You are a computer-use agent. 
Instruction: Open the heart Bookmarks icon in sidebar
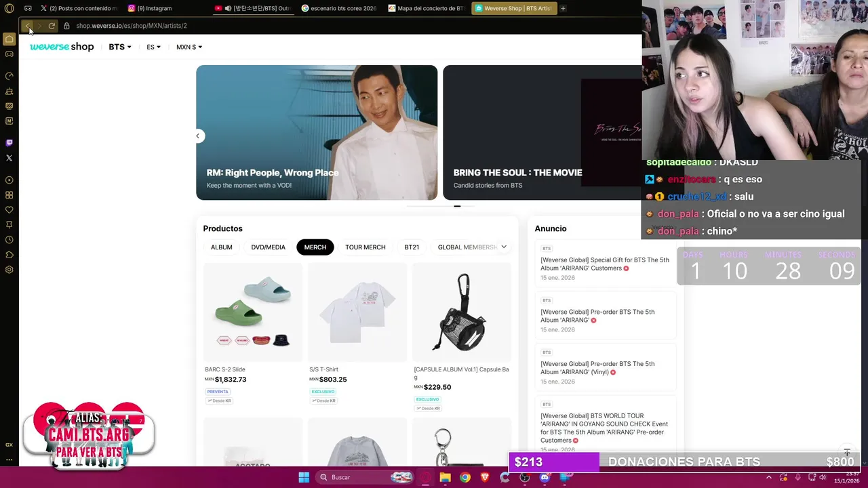click(9, 210)
